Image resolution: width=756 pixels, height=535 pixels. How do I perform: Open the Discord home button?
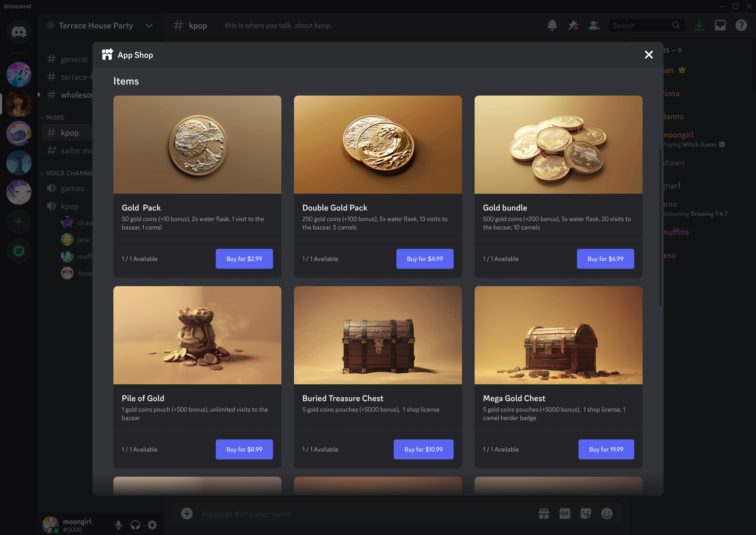(x=19, y=31)
